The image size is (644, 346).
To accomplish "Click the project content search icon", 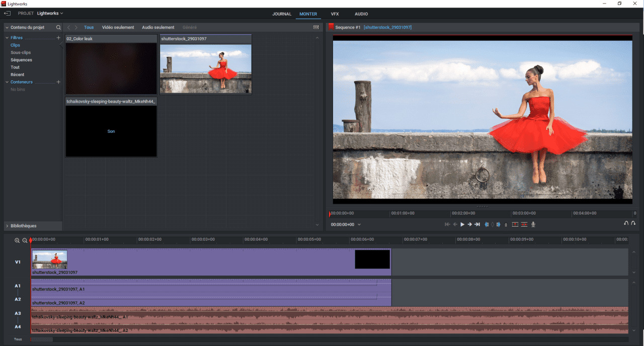I will tap(58, 28).
